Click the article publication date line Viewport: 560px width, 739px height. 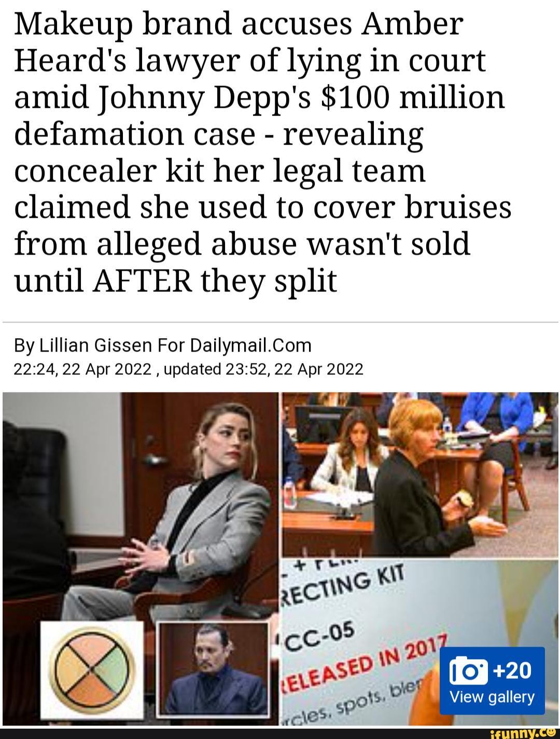[189, 369]
